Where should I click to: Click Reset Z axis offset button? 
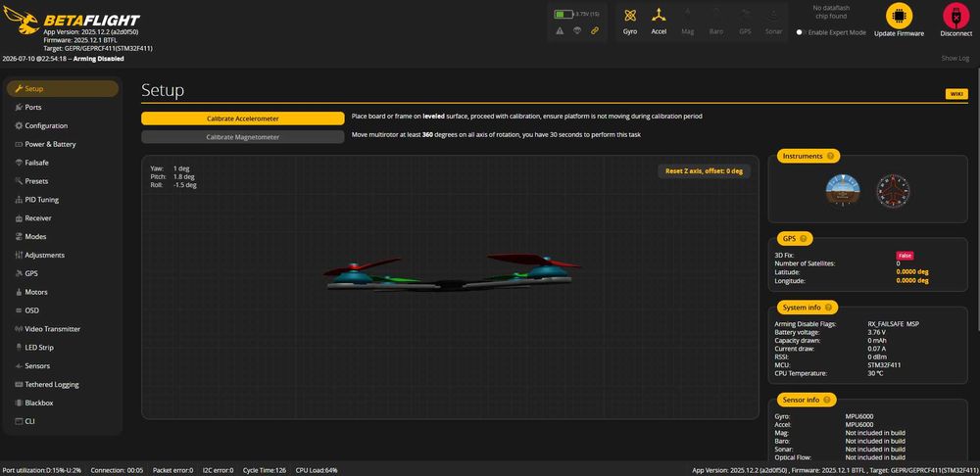point(704,171)
